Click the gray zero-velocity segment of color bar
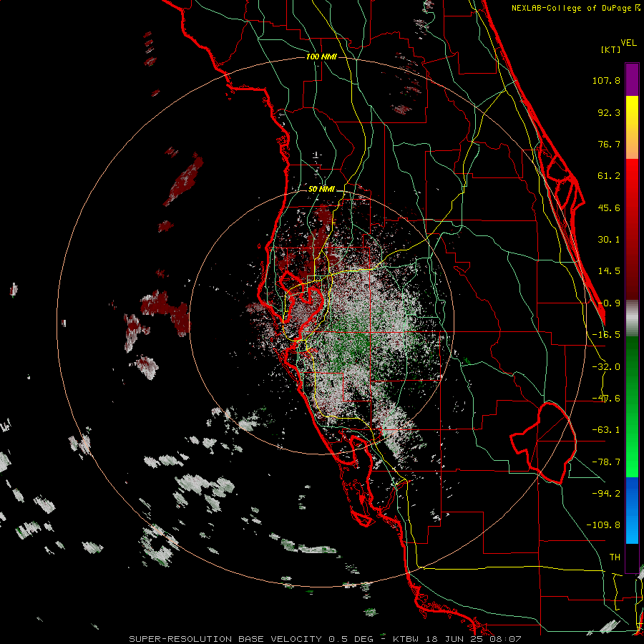Image resolution: width=644 pixels, height=644 pixels. coord(632,318)
